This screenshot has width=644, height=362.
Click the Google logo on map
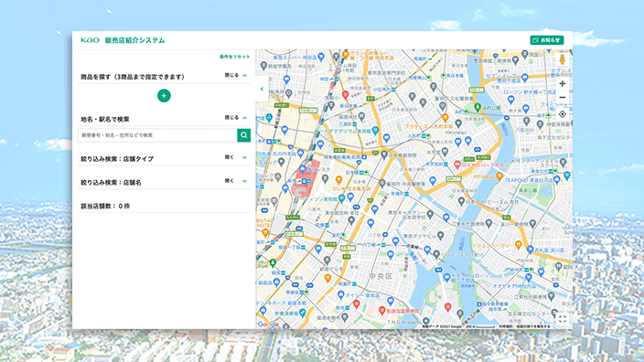pyautogui.click(x=268, y=325)
